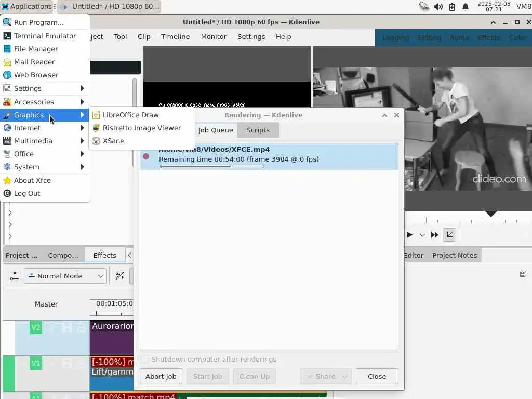
Task: Click the monitor fast forward button
Action: click(435, 235)
